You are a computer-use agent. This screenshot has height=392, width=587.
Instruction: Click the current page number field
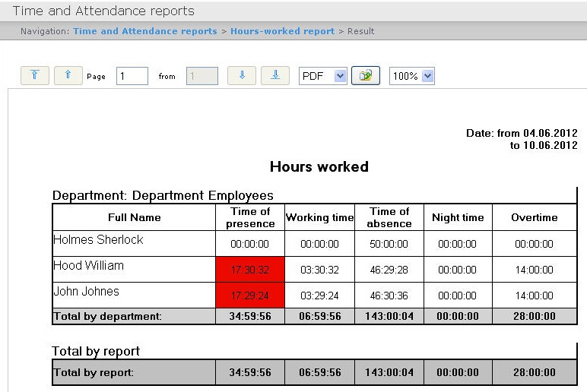(132, 76)
